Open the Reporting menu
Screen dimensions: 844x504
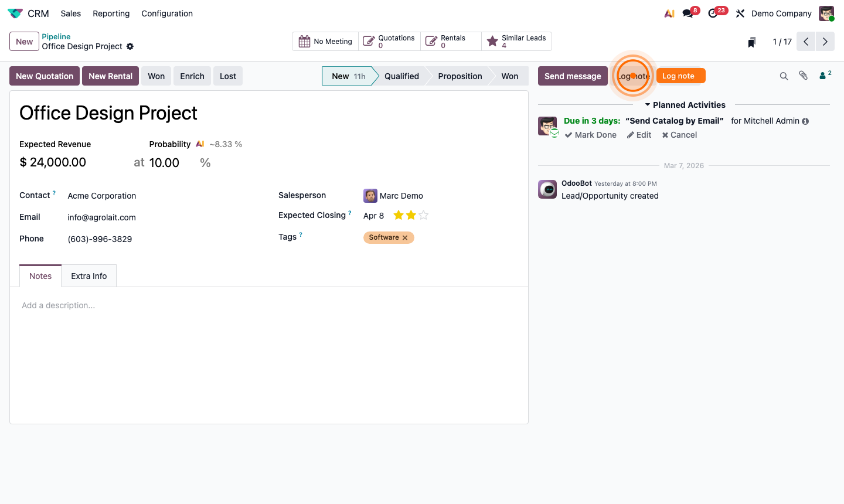(x=111, y=13)
